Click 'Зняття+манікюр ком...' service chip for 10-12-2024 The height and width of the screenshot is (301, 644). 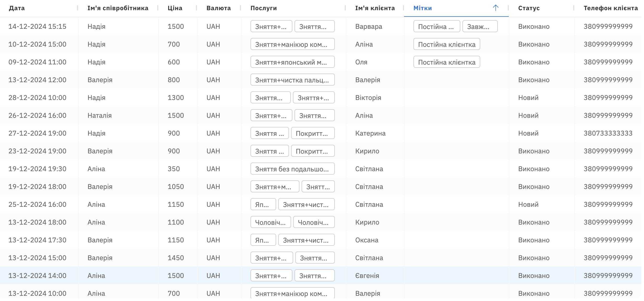coord(292,44)
